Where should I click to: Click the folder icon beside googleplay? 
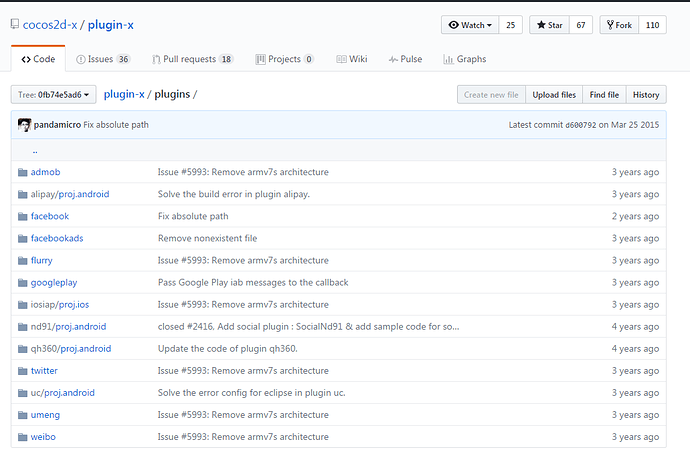point(22,282)
